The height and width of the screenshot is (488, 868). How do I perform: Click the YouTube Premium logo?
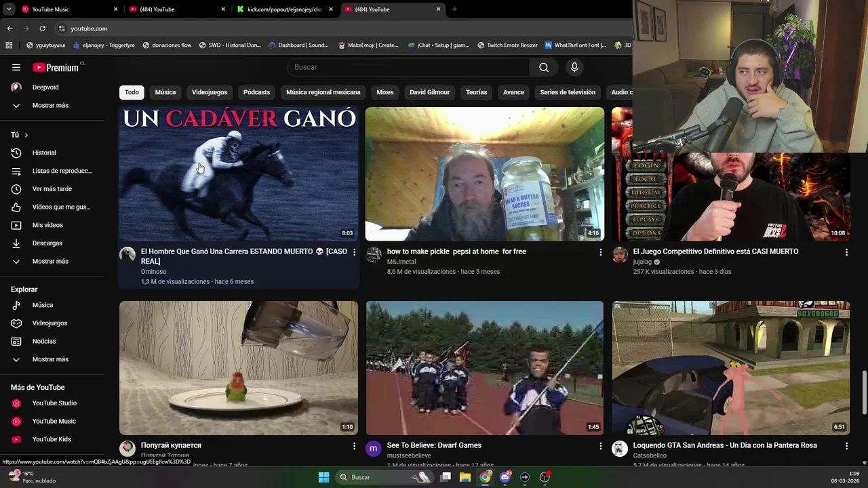[57, 67]
